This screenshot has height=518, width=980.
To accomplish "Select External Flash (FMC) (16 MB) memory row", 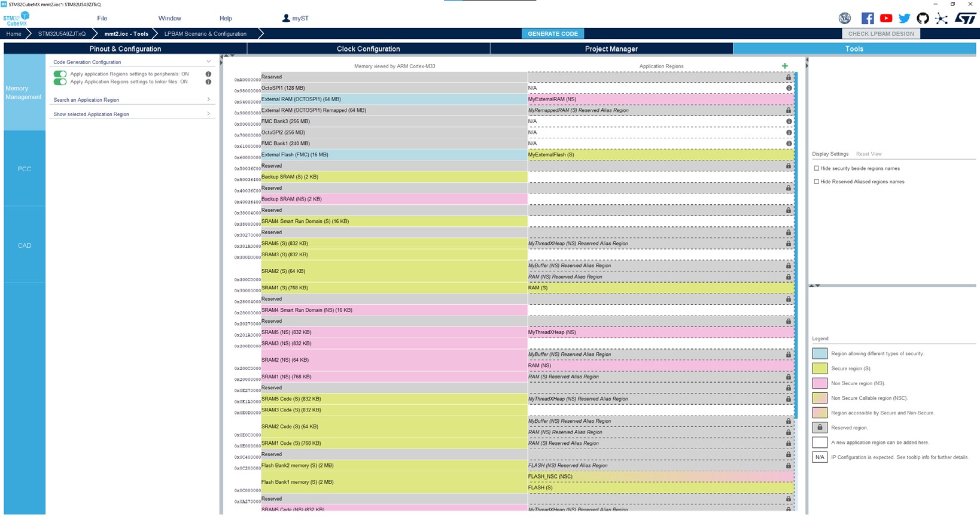I will pyautogui.click(x=394, y=155).
